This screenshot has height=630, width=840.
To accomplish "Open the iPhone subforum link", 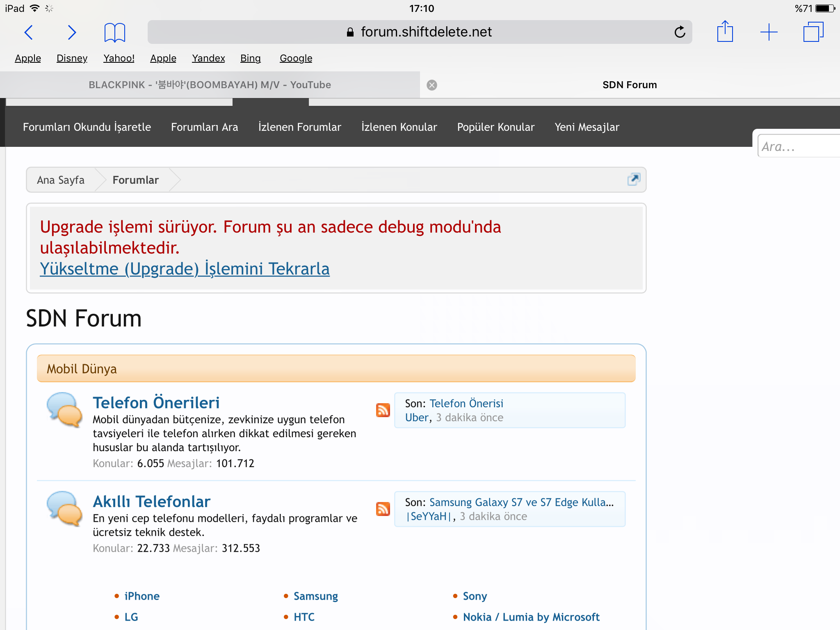I will pos(142,596).
